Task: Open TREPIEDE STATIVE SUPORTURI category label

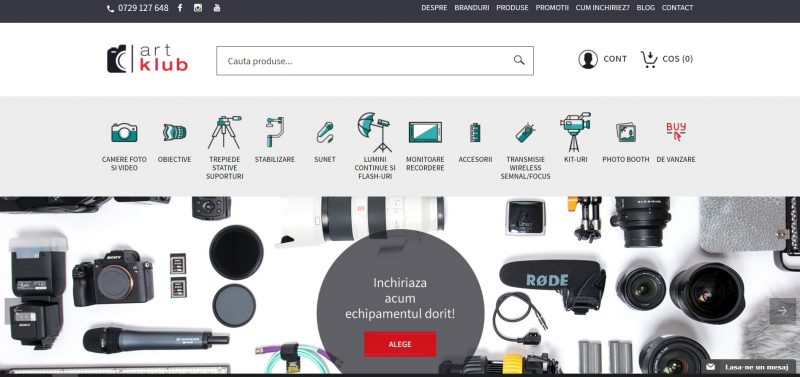Action: point(224,168)
